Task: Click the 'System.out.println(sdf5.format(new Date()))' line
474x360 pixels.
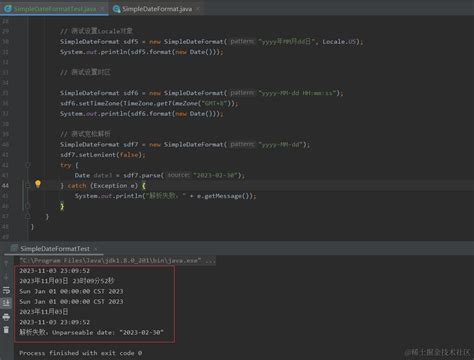Action: (x=142, y=52)
